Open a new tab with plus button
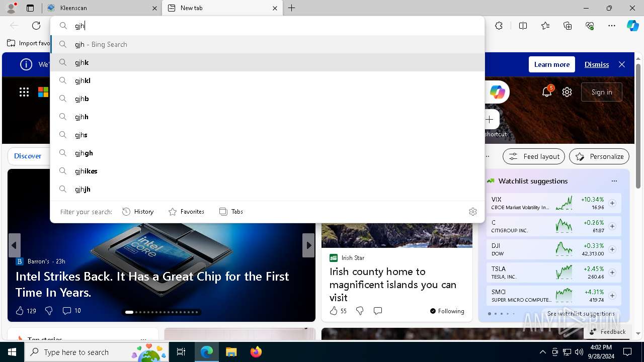 click(292, 8)
